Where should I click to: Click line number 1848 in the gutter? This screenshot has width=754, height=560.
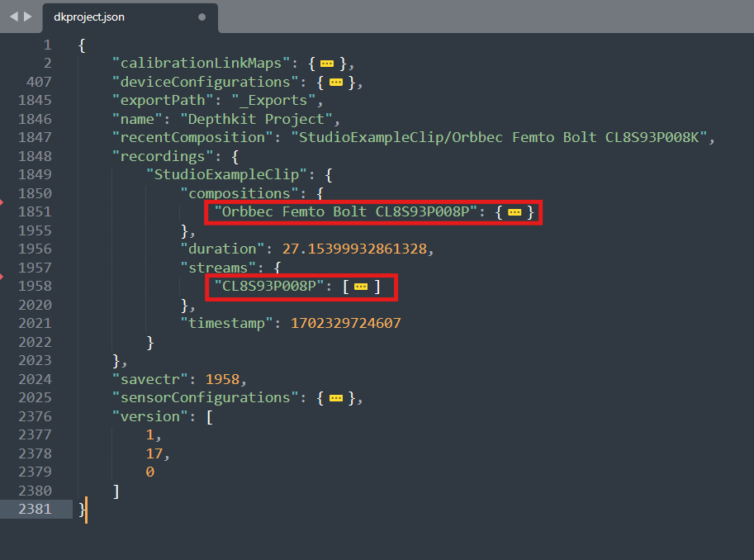tap(35, 156)
